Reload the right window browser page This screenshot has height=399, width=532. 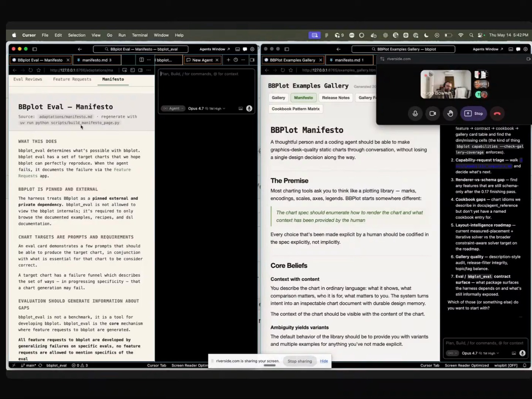point(282,70)
